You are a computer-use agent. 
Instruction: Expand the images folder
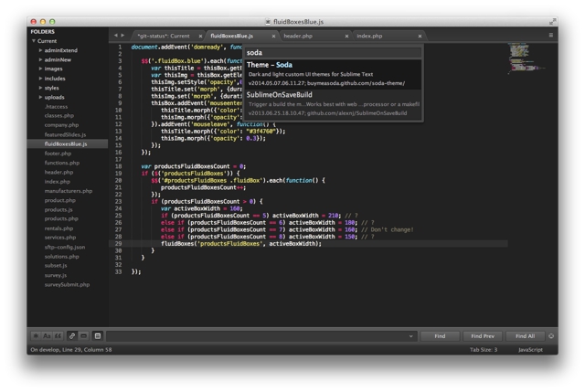(x=40, y=69)
